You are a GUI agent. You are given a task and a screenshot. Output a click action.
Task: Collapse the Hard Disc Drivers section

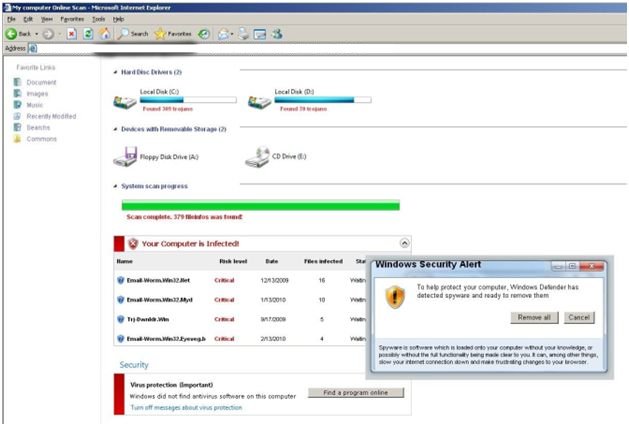click(116, 72)
